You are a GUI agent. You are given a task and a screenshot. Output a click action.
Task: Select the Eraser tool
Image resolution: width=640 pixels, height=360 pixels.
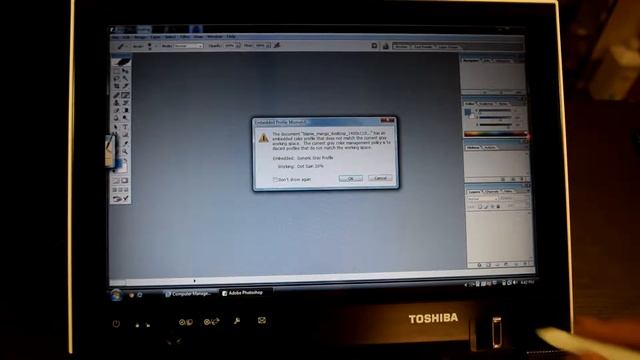click(117, 110)
